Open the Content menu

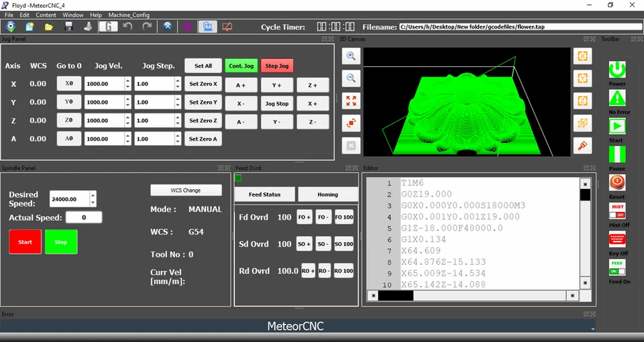click(46, 15)
